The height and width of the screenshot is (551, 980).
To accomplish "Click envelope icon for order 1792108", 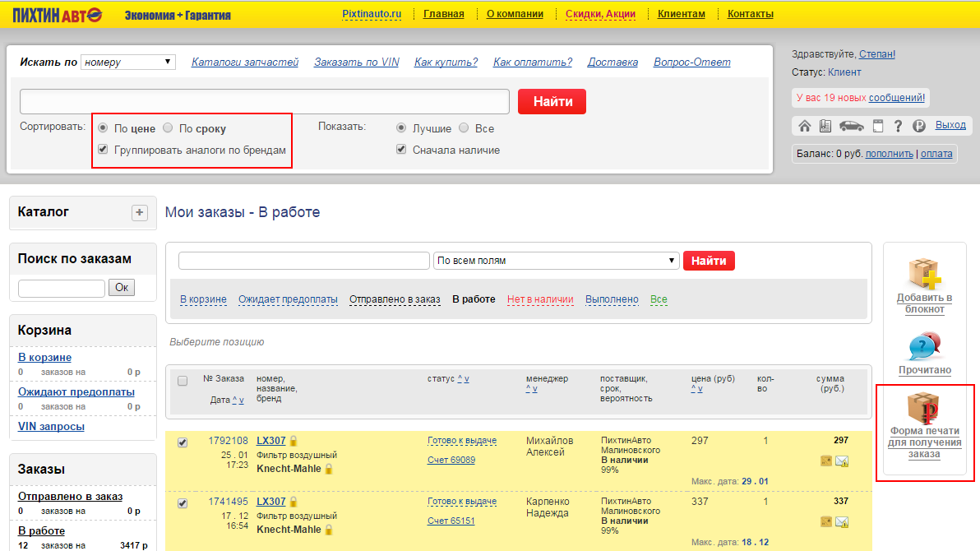I will pos(842,461).
